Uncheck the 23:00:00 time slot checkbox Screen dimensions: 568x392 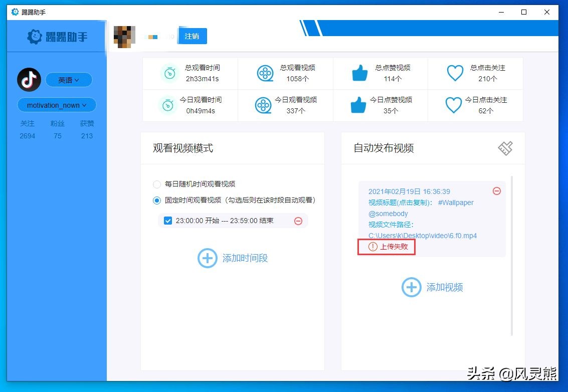coord(168,221)
